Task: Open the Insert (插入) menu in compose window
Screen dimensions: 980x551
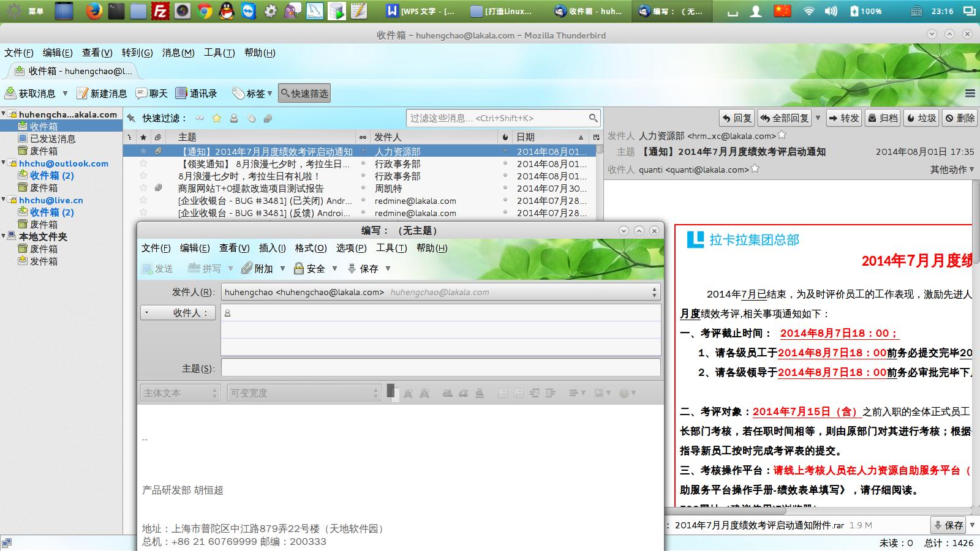Action: tap(272, 248)
